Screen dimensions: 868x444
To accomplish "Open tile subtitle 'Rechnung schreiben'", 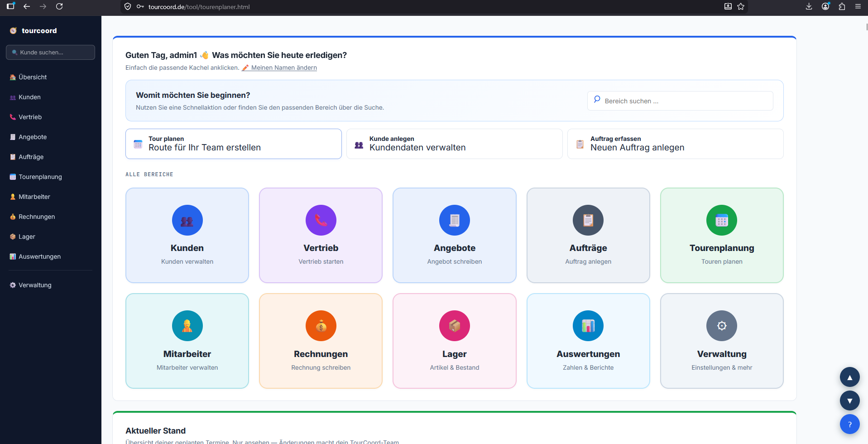I will (x=321, y=367).
